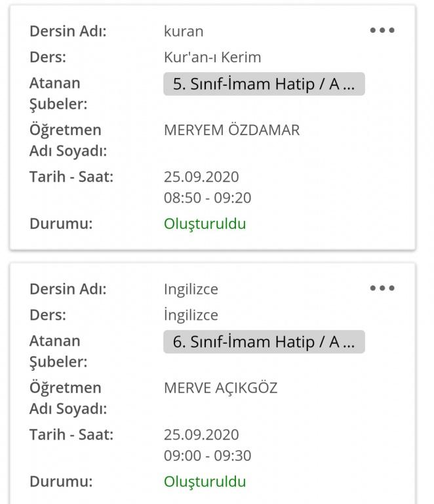Image resolution: width=434 pixels, height=504 pixels.
Task: Click the 25.09.2020 date in the kuran card
Action: 201,177
